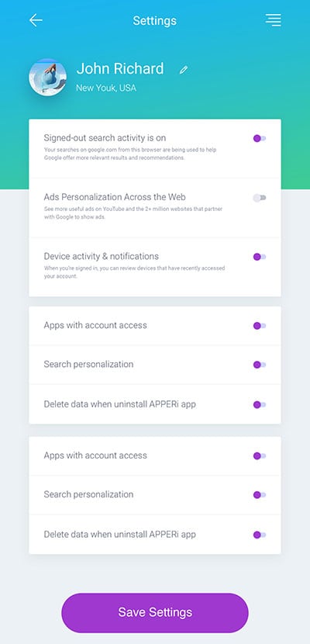Click the Save Settings button
310x644 pixels.
[x=155, y=612]
